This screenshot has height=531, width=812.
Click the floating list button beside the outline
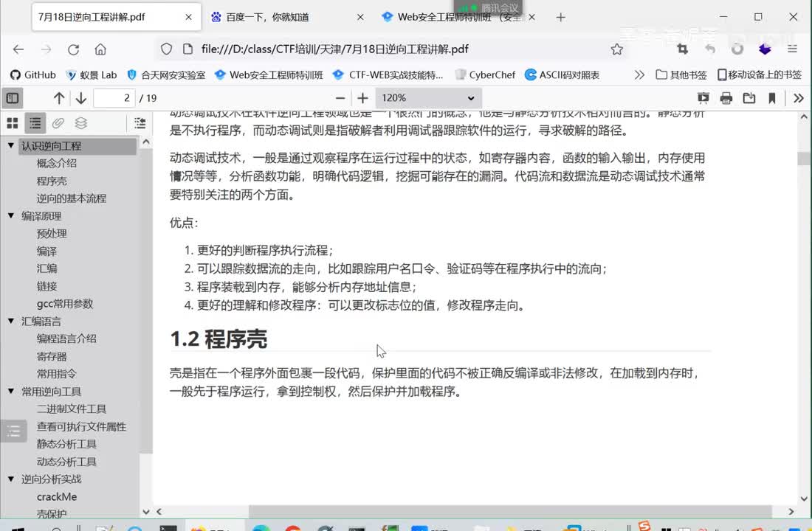point(13,431)
